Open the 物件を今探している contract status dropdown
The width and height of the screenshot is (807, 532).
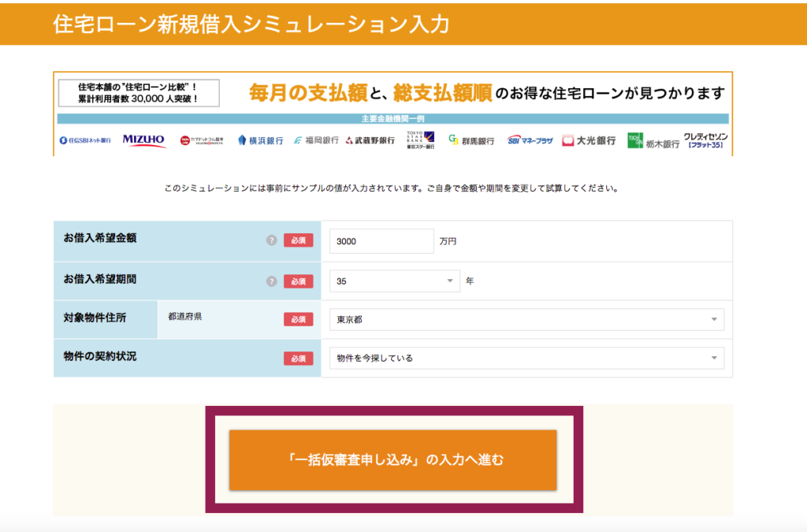[x=526, y=357]
